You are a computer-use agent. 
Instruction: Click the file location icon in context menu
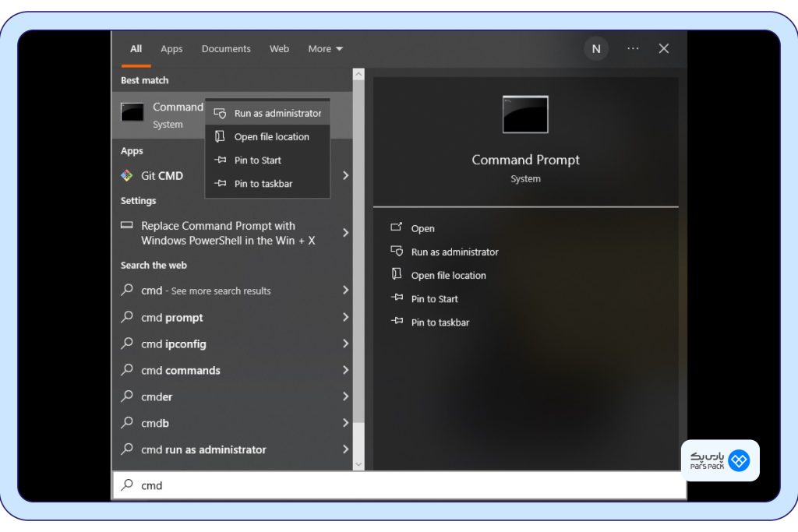tap(220, 136)
